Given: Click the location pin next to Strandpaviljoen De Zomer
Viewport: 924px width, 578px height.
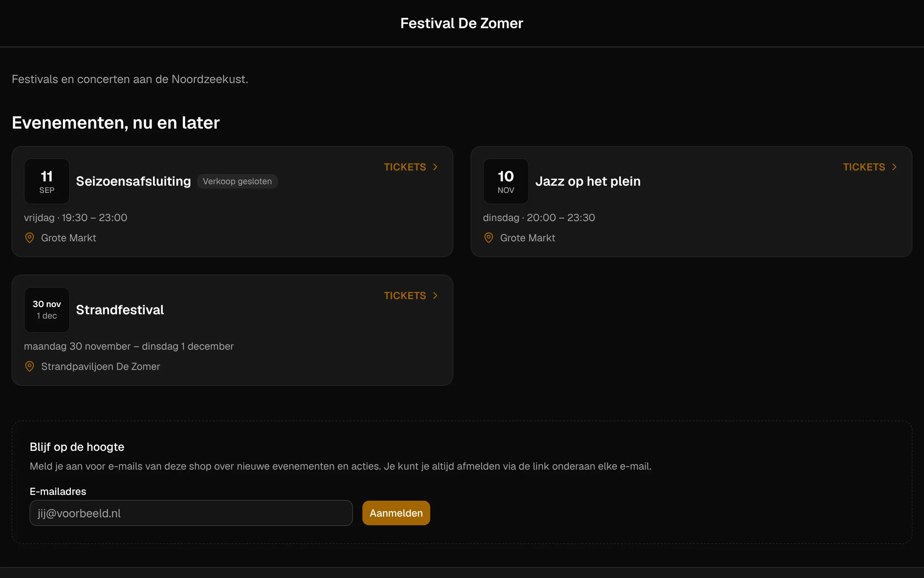Looking at the screenshot, I should pos(29,366).
